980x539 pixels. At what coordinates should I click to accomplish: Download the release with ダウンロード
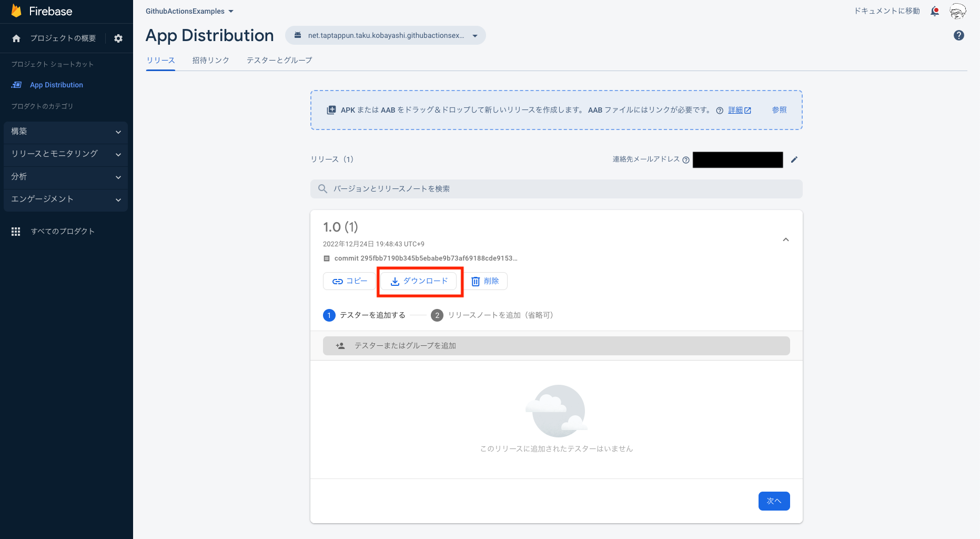pos(419,281)
